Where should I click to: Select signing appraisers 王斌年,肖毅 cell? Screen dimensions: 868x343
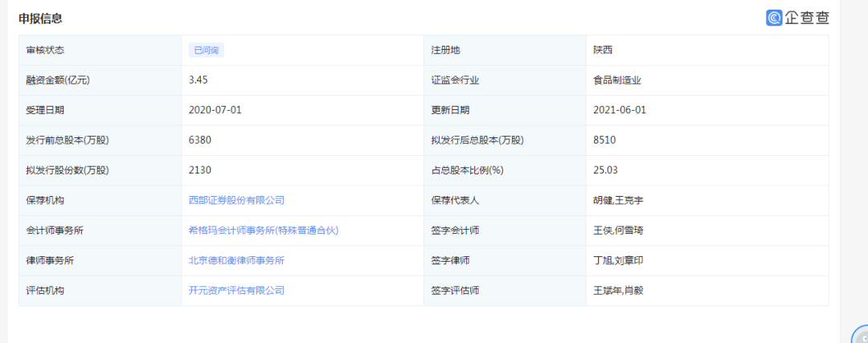coord(618,291)
